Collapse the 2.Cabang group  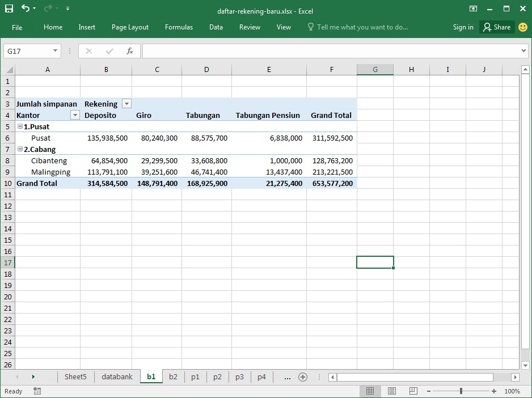(20, 149)
